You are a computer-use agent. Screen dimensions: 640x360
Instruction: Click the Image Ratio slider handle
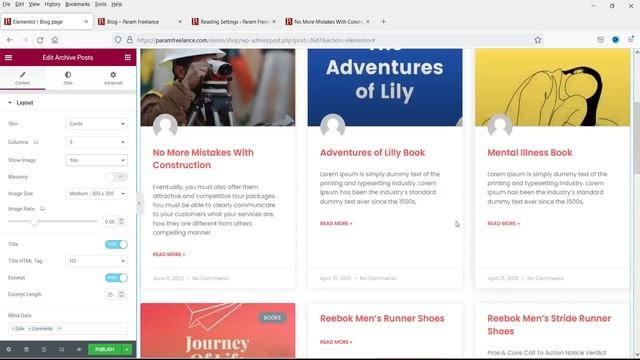click(34, 221)
